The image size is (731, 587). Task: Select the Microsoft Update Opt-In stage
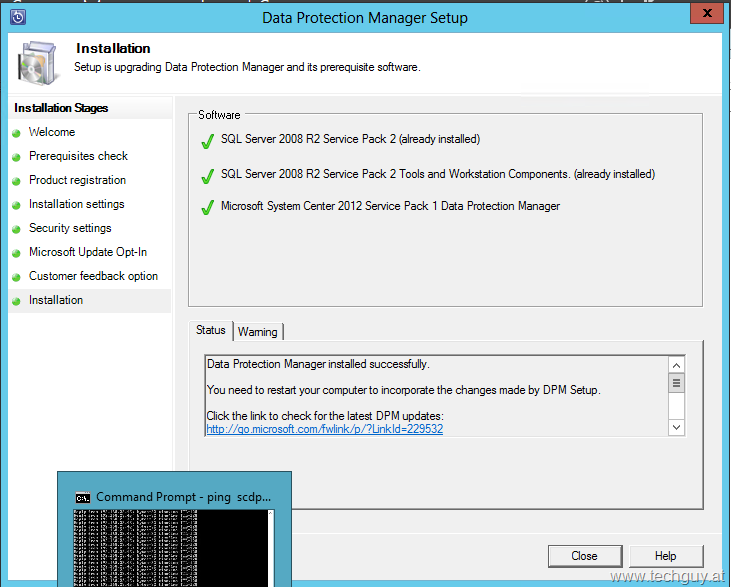coord(88,252)
